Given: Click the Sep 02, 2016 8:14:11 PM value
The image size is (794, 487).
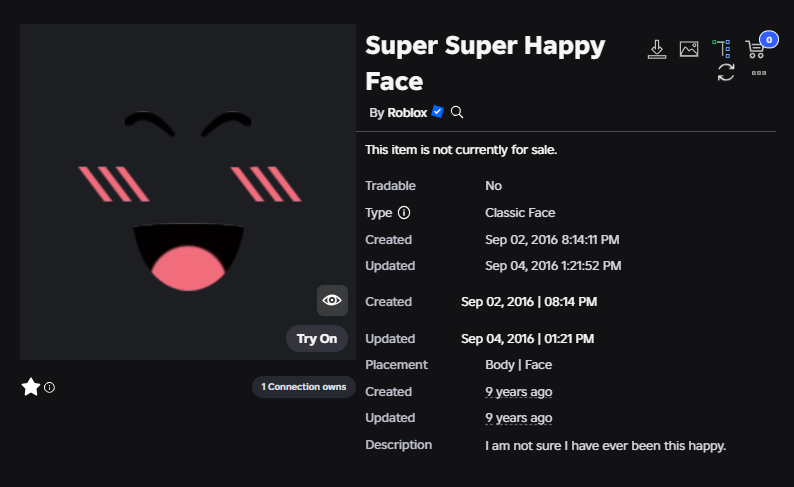Looking at the screenshot, I should coord(552,239).
